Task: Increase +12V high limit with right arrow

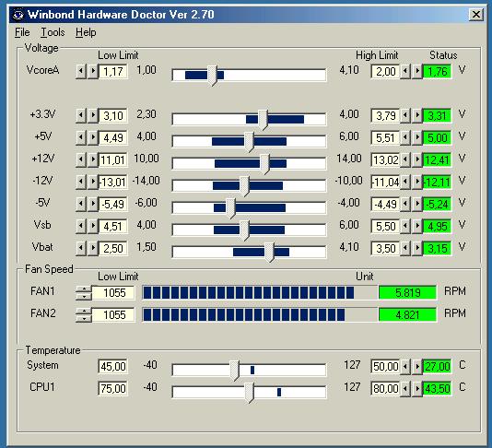Action: (417, 160)
